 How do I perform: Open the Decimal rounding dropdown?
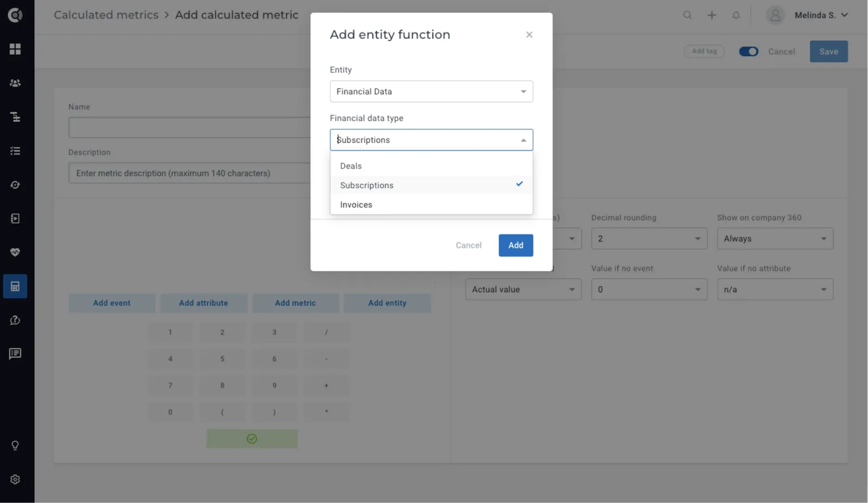pyautogui.click(x=649, y=239)
